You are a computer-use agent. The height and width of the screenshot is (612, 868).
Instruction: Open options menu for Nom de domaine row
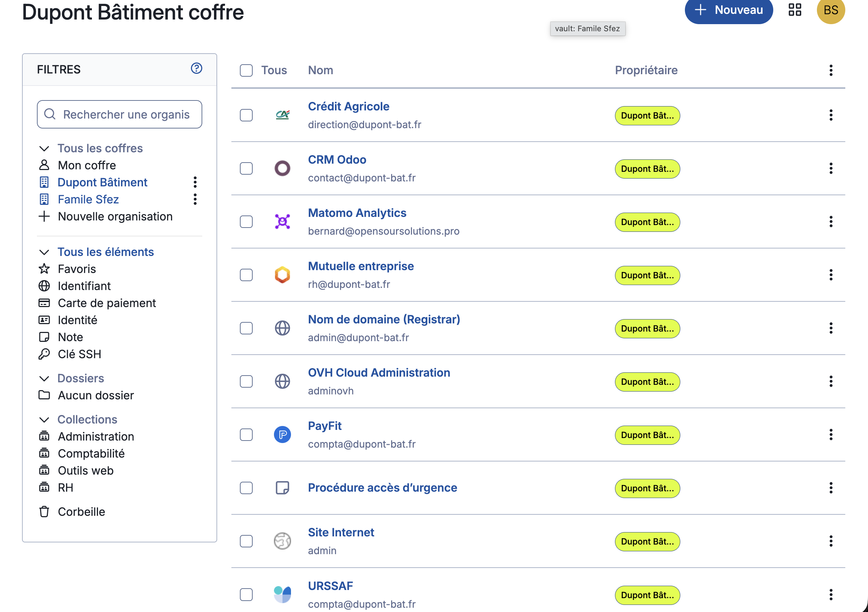tap(831, 328)
